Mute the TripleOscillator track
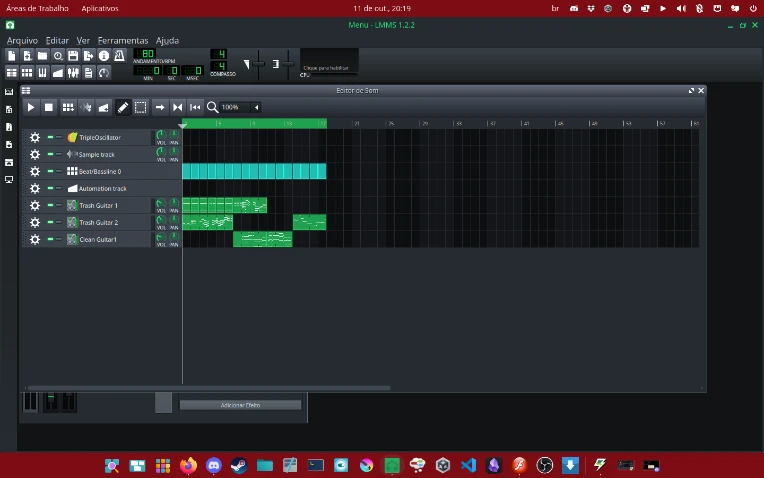The image size is (764, 478). click(x=50, y=137)
